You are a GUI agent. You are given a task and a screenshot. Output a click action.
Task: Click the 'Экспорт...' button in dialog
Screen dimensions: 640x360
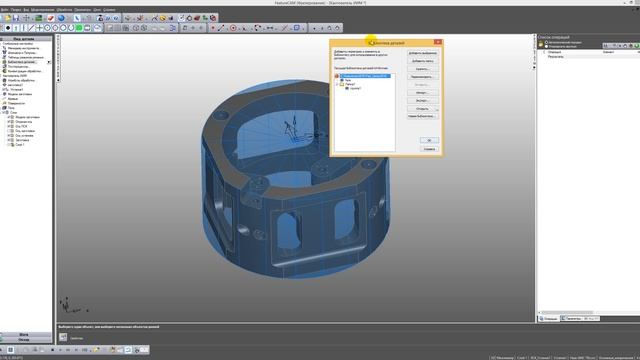423,100
